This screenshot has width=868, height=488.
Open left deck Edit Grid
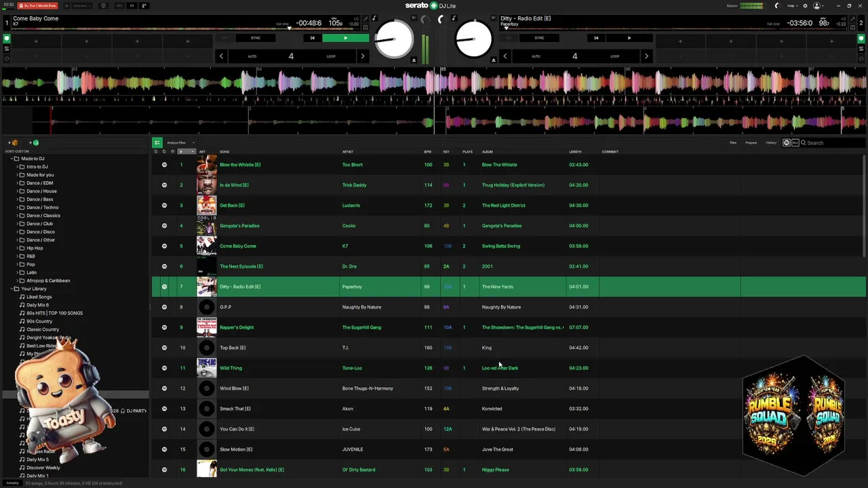[x=282, y=24]
